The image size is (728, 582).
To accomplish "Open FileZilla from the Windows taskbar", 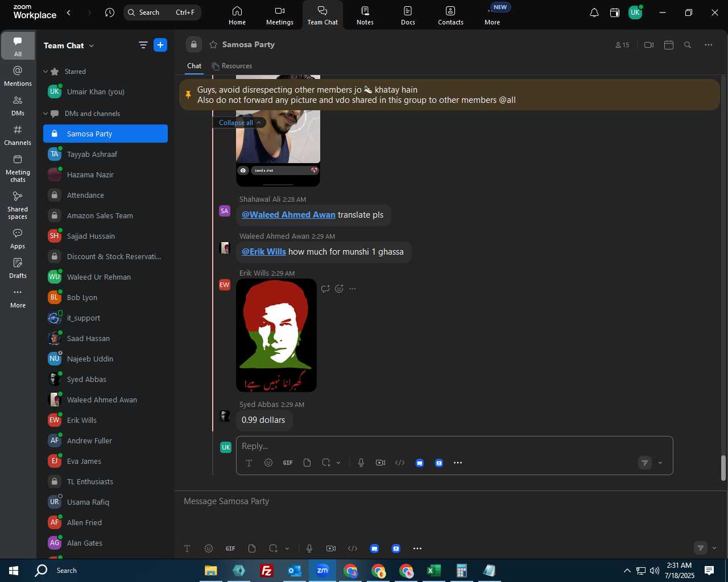I will point(266,571).
